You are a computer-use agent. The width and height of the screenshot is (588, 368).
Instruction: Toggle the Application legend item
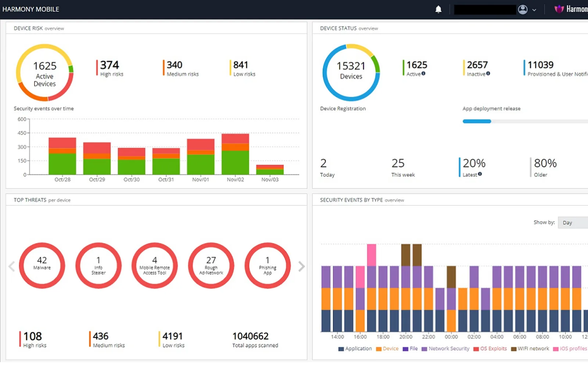(x=355, y=348)
